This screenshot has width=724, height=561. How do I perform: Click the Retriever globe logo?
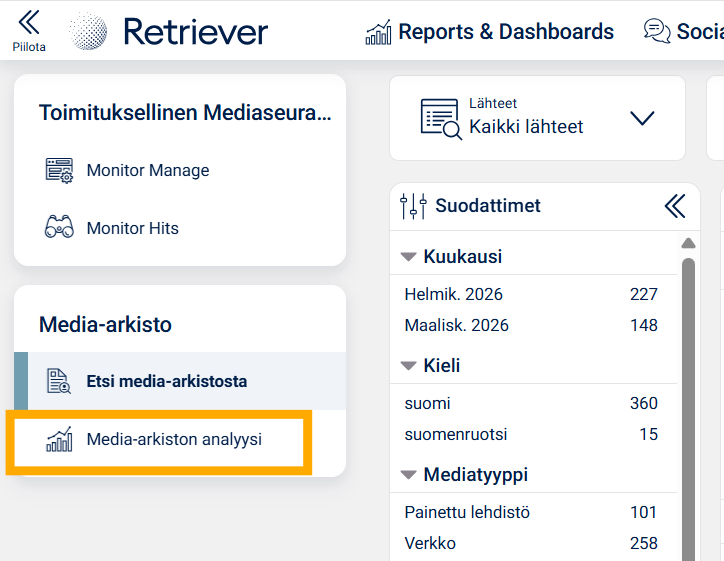(x=89, y=31)
